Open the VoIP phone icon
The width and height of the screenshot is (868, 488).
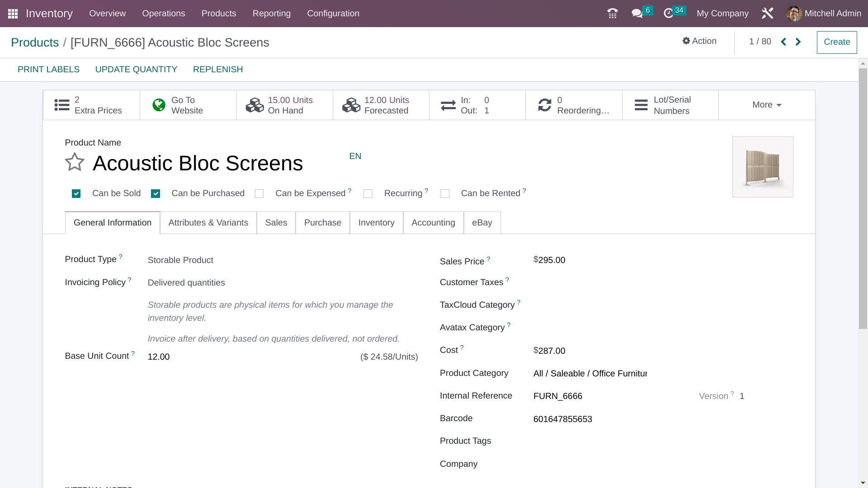[613, 14]
